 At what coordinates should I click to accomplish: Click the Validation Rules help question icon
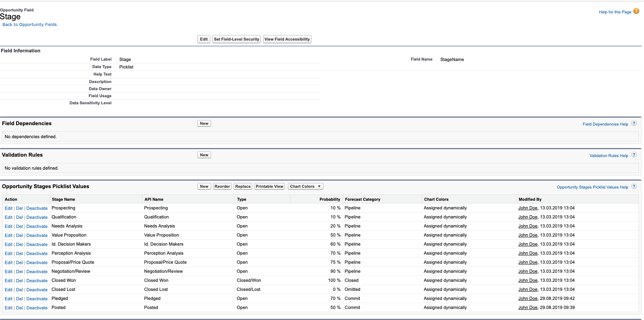point(634,155)
